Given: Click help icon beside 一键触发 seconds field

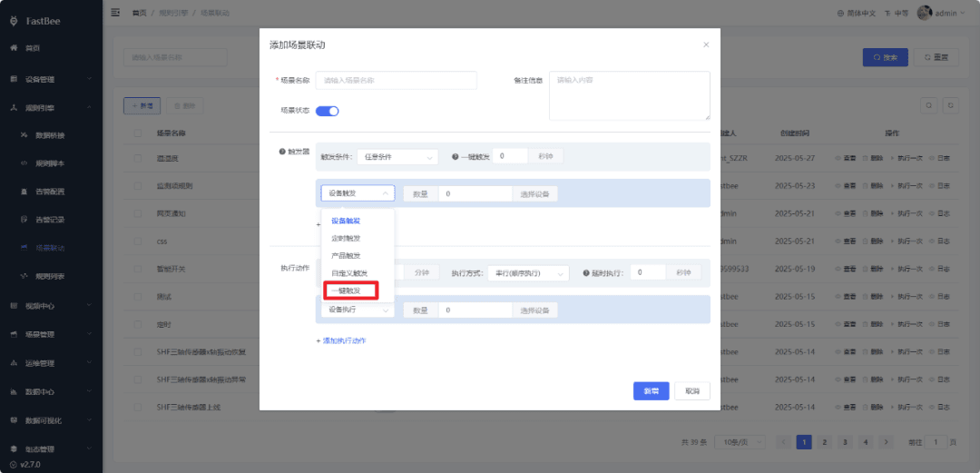Looking at the screenshot, I should click(x=455, y=156).
